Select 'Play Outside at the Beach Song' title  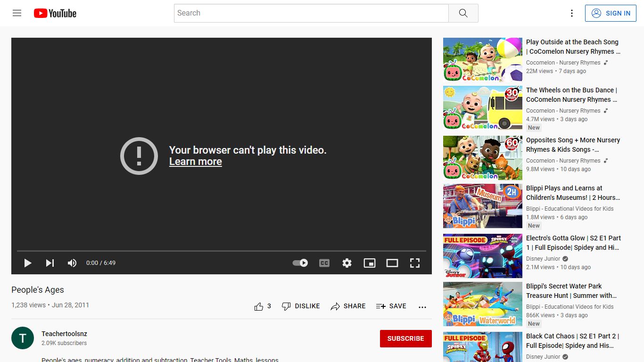coord(573,47)
